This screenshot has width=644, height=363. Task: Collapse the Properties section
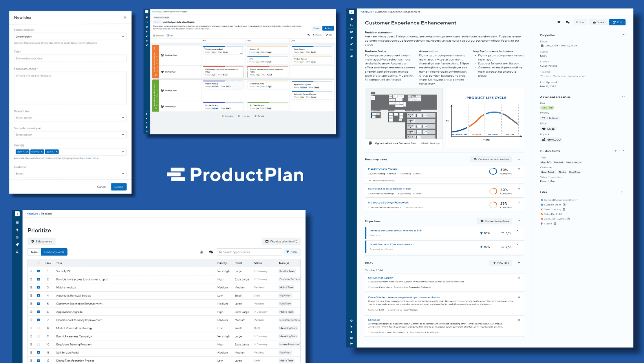[x=623, y=35]
